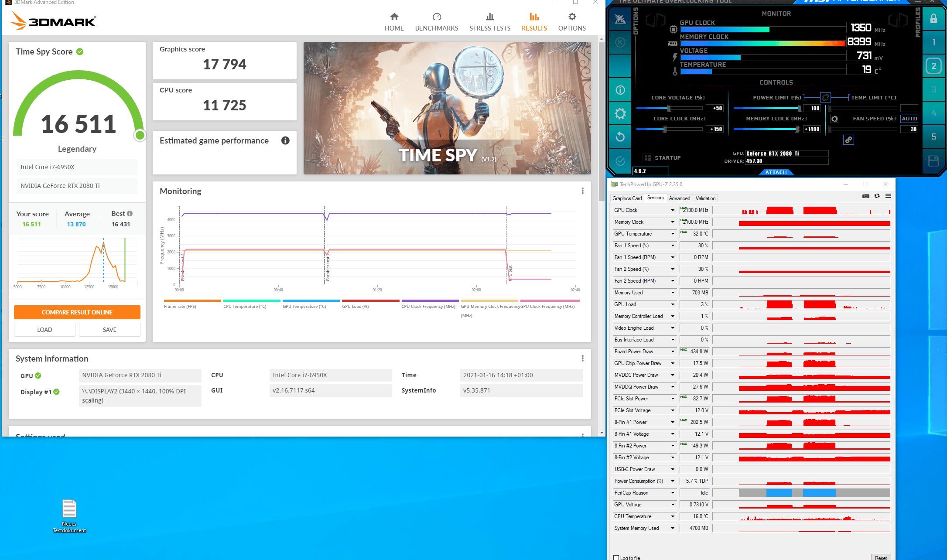The width and height of the screenshot is (947, 560).
Task: Click the LOAD button in 3DMark
Action: [x=44, y=330]
